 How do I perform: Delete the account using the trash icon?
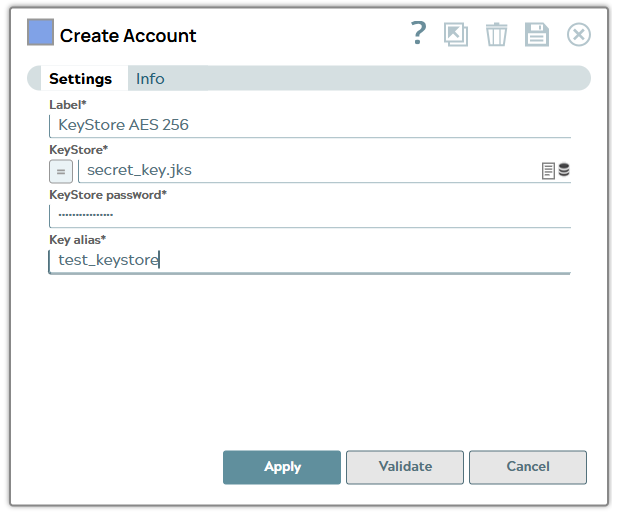click(x=496, y=35)
